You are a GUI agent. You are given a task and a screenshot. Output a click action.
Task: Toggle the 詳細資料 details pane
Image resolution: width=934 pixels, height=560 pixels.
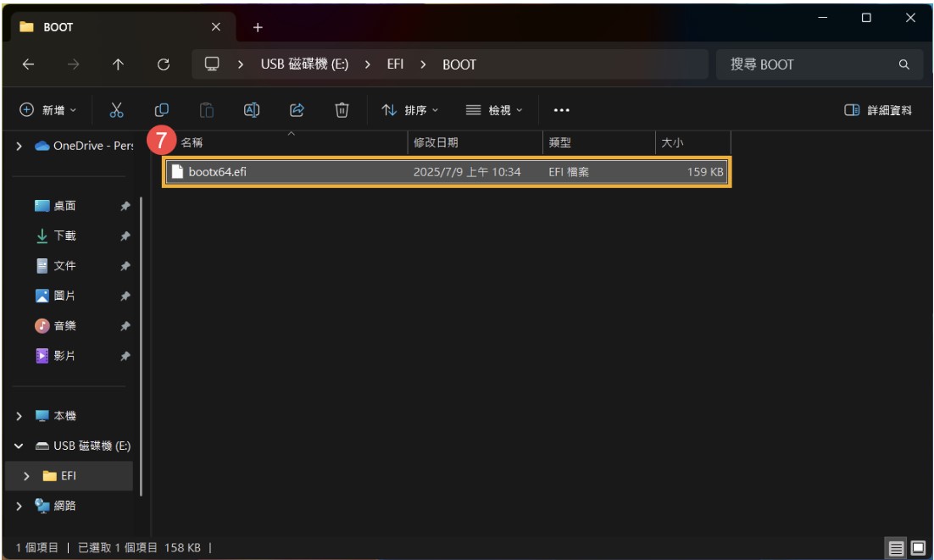878,110
